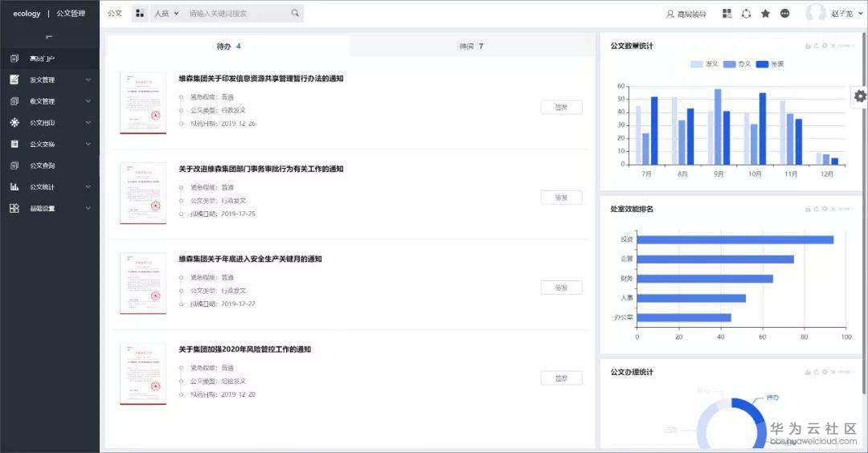Image resolution: width=868 pixels, height=453 pixels.
Task: Open the portal item icon in sidebar
Action: click(14, 58)
